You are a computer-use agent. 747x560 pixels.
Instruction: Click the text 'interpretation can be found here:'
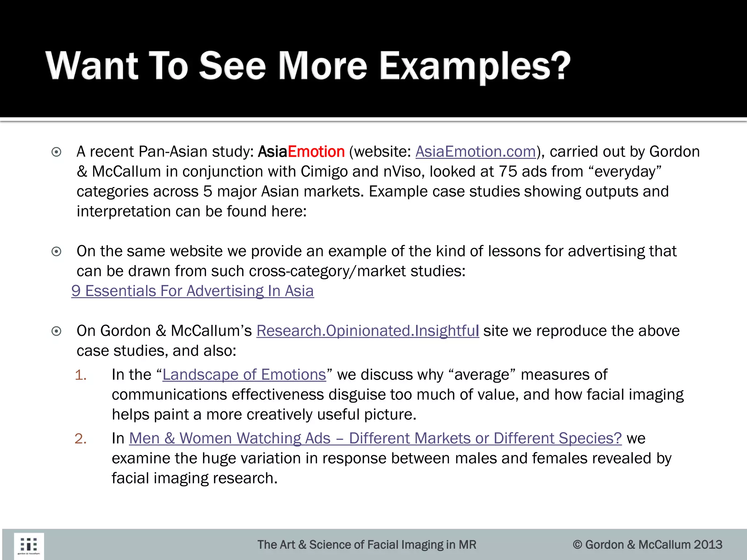click(191, 211)
